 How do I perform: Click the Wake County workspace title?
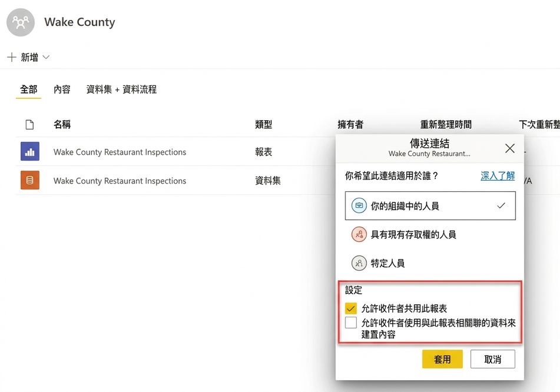pyautogui.click(x=79, y=22)
